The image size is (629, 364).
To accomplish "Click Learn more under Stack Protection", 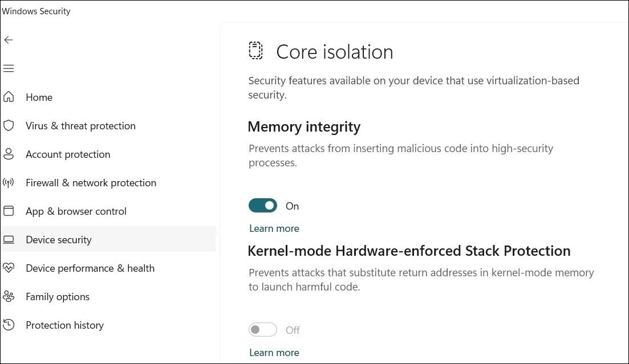I will coord(274,352).
